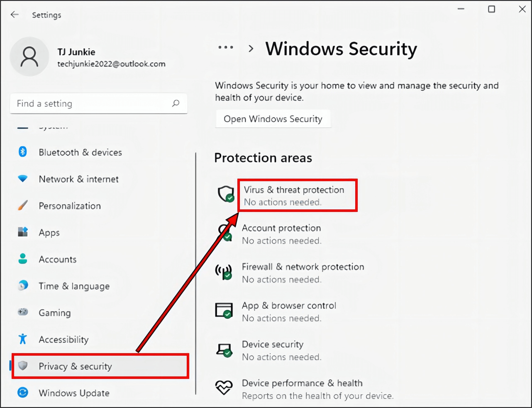This screenshot has width=532, height=408.
Task: Click the breadcrumb chevron arrow
Action: point(251,48)
